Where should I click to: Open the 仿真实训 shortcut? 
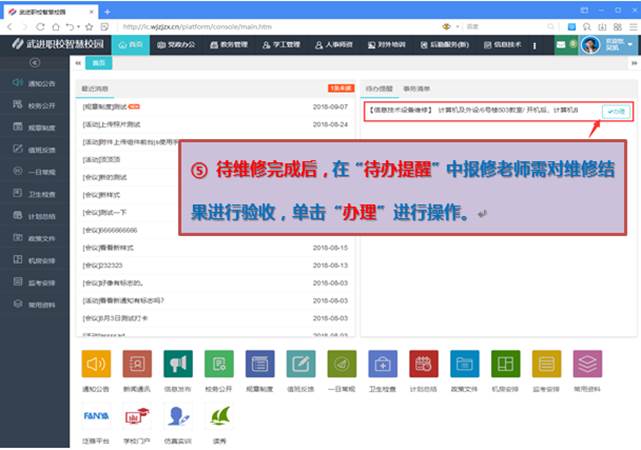[x=178, y=416]
